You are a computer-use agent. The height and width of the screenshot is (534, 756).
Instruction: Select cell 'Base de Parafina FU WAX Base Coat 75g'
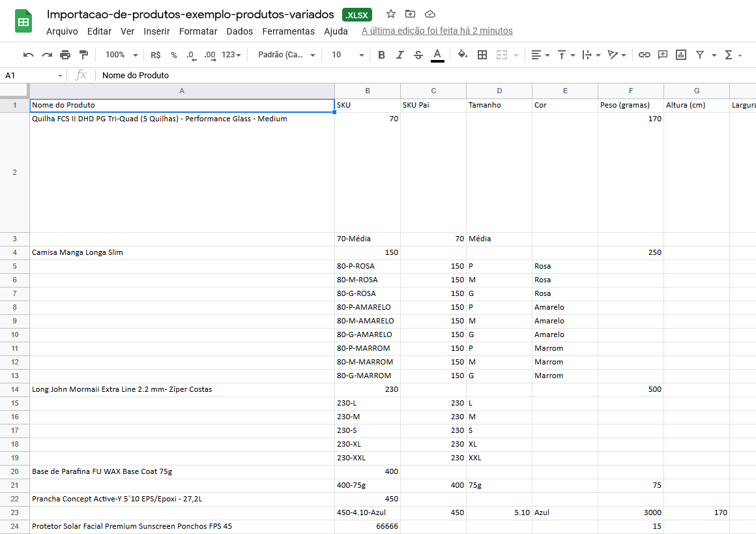click(x=182, y=472)
